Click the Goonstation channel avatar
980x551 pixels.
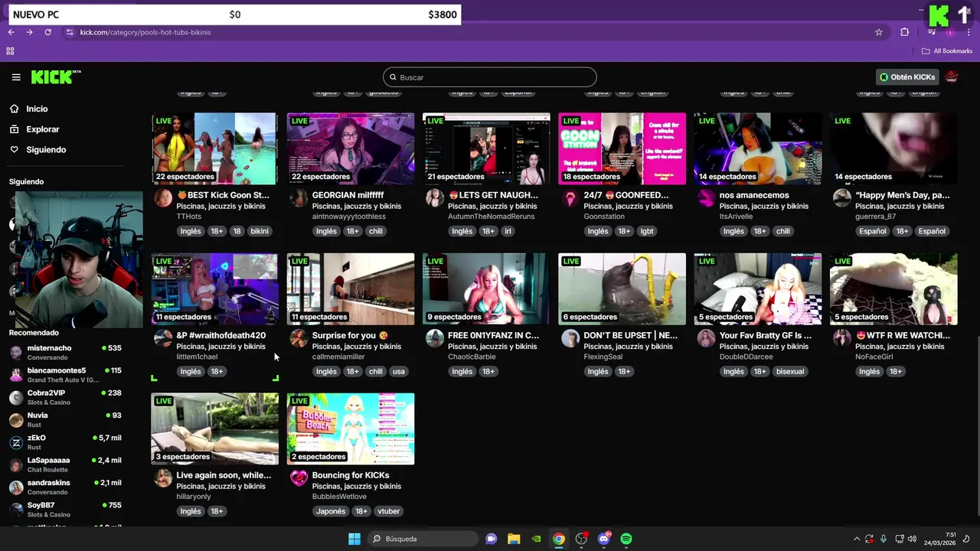[570, 199]
